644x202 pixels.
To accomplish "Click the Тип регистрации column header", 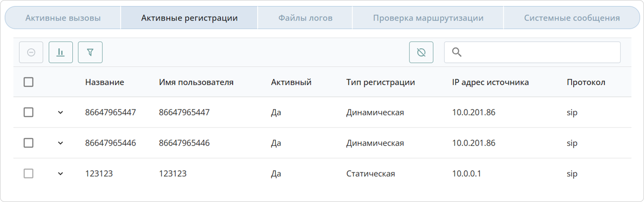I will coord(380,82).
